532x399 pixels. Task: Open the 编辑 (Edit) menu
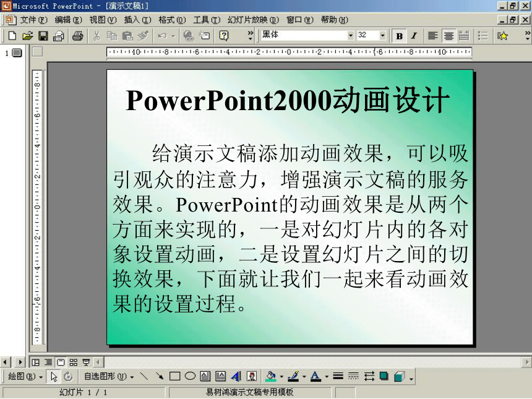point(68,20)
